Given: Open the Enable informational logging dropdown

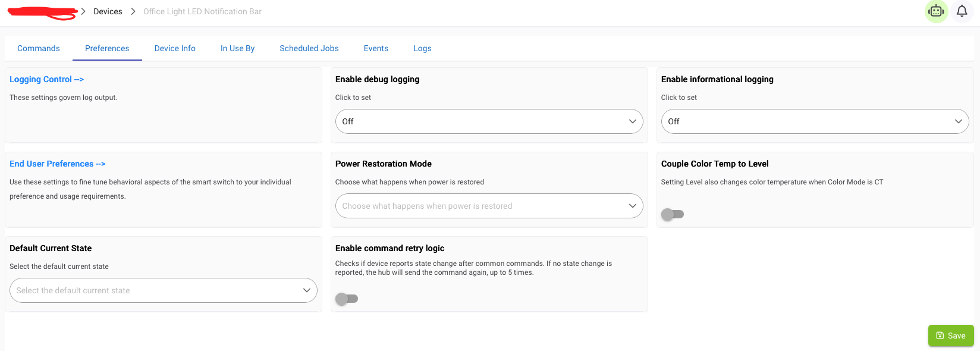Looking at the screenshot, I should (x=815, y=121).
